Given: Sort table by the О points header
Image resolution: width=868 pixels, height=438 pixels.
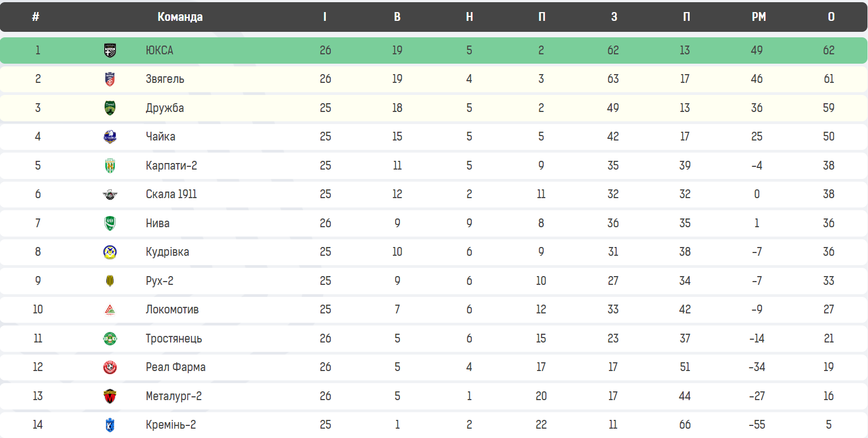Looking at the screenshot, I should tap(831, 17).
